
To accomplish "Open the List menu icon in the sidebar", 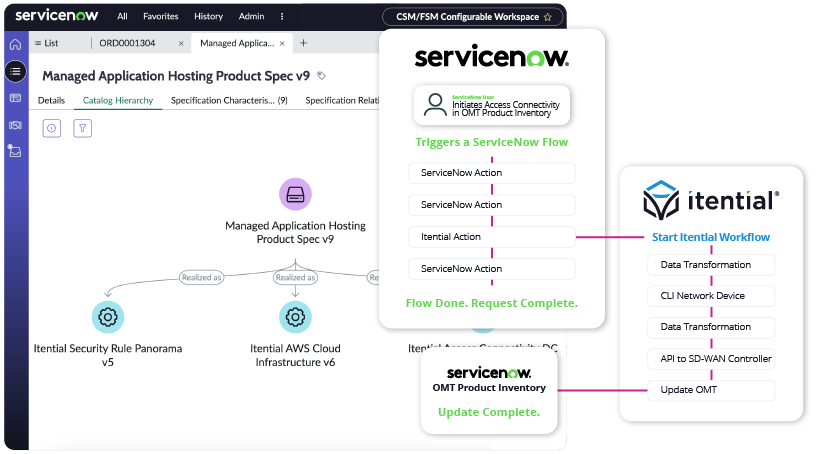I will (15, 71).
